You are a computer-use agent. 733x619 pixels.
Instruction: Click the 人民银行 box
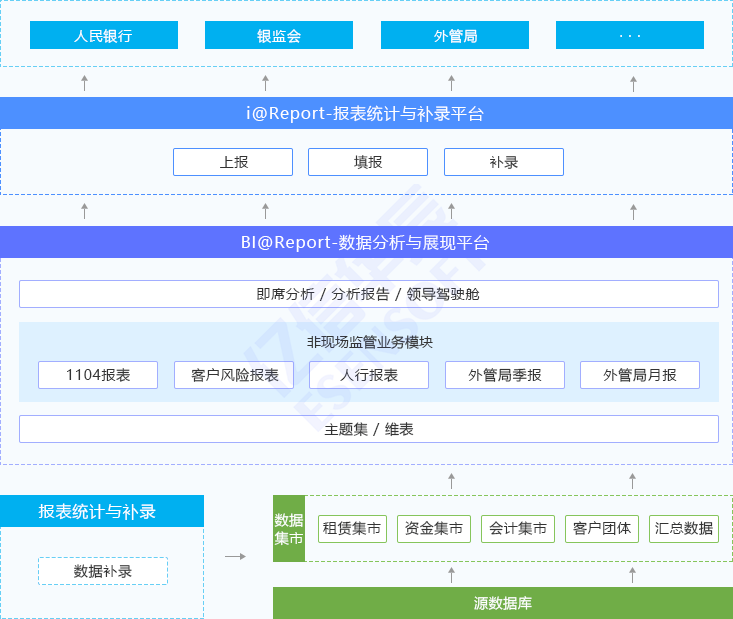103,35
